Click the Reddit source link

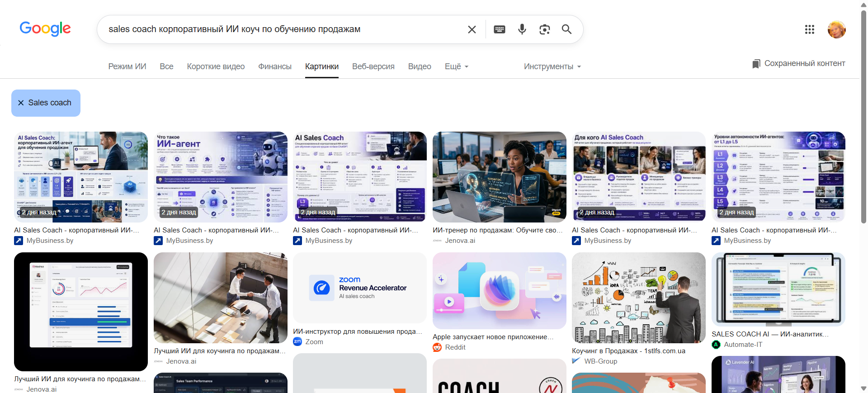pos(455,347)
